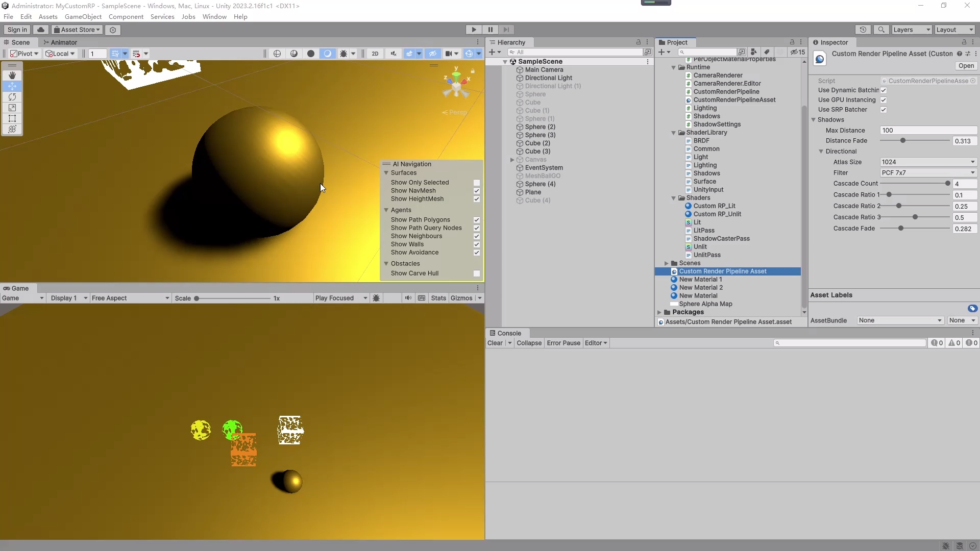Select the Rect transform tool
Viewport: 980px width, 551px height.
pos(12,118)
